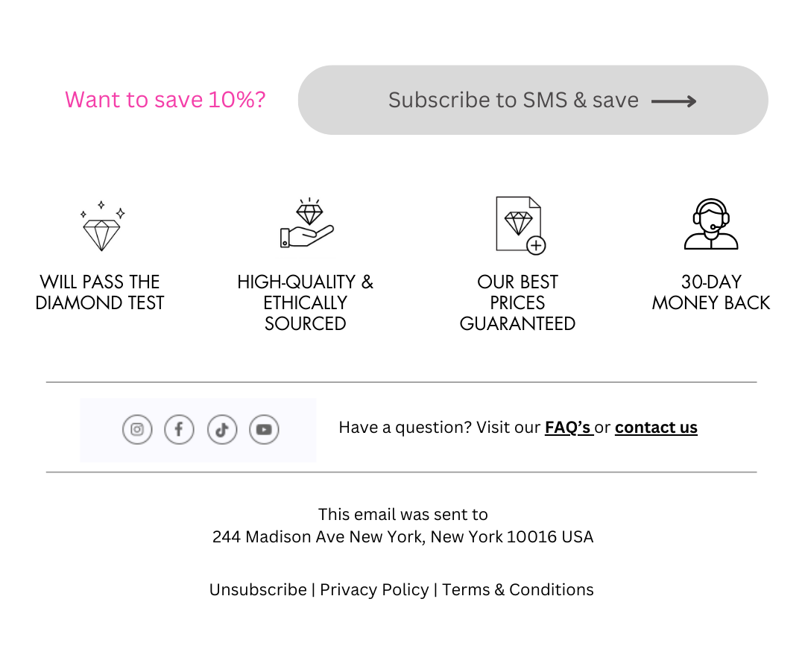The image size is (805, 672).
Task: Click the arrow in the subscribe button
Action: 674,101
